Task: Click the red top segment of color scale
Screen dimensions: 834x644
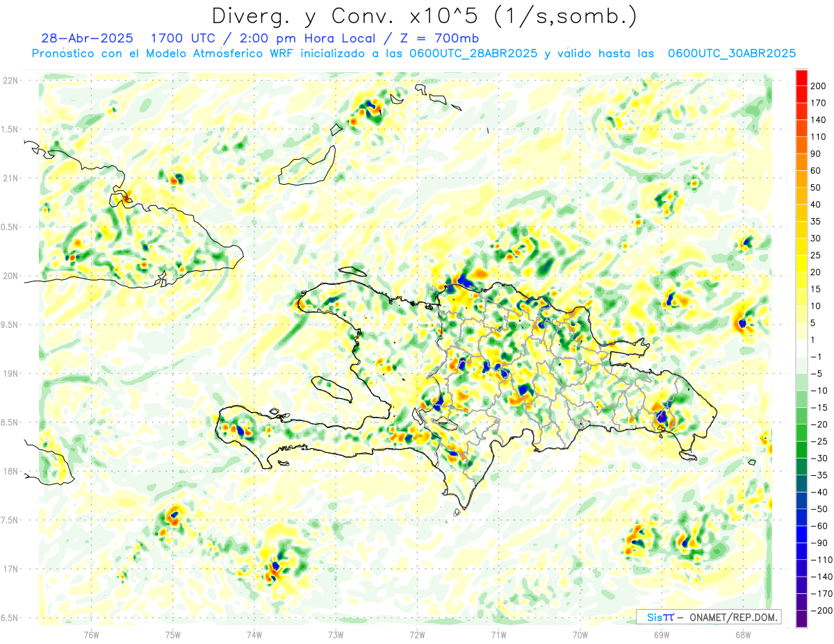Action: tap(801, 78)
